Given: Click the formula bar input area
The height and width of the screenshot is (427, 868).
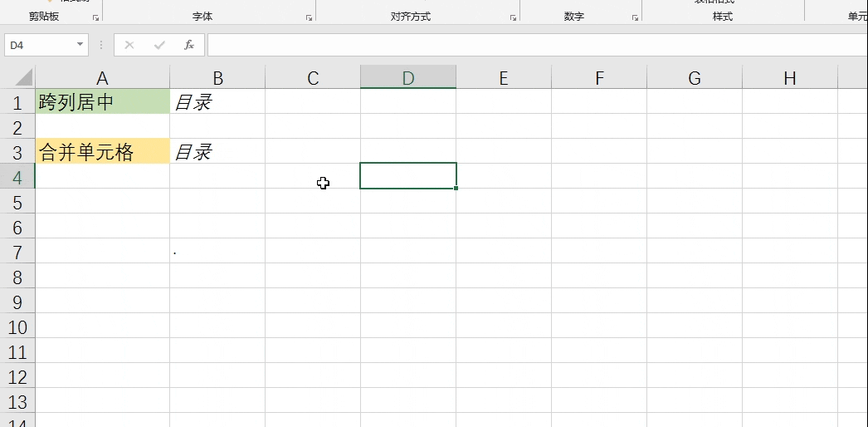Looking at the screenshot, I should pos(531,45).
